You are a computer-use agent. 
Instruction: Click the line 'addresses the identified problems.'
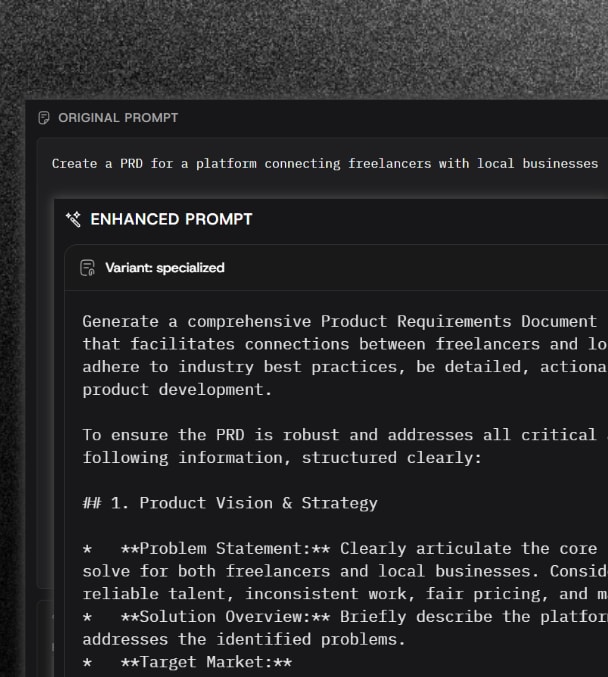244,639
